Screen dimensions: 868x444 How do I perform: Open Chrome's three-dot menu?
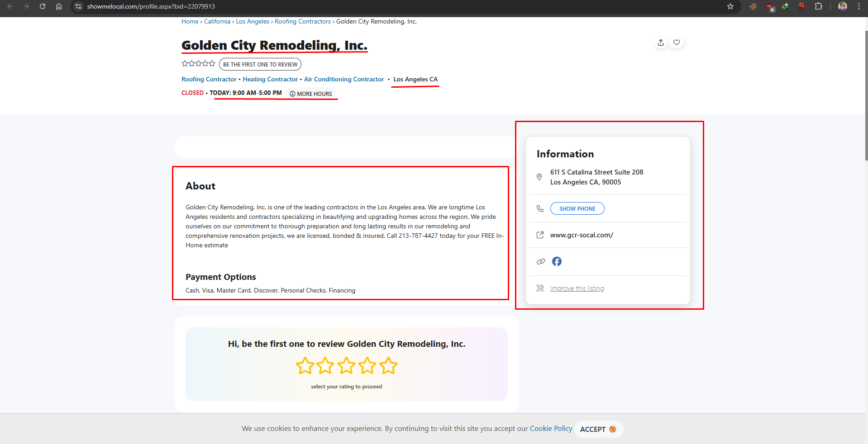click(x=859, y=6)
